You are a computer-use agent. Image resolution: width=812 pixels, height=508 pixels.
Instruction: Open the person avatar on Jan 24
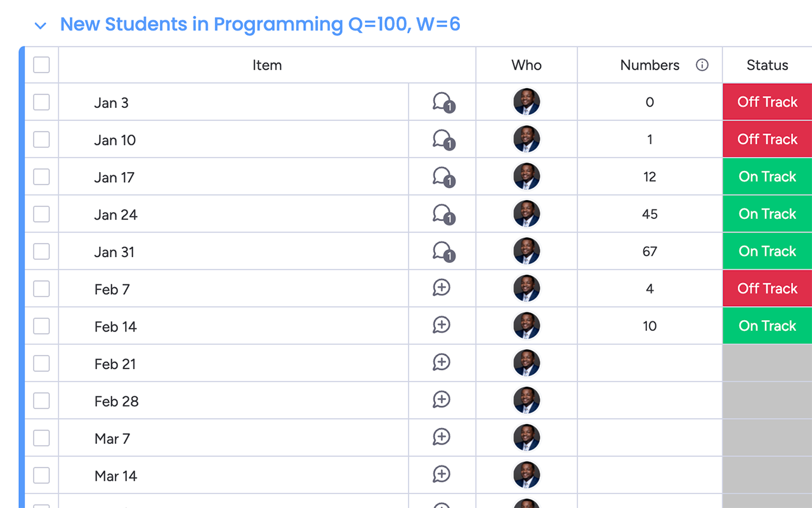[x=527, y=214]
